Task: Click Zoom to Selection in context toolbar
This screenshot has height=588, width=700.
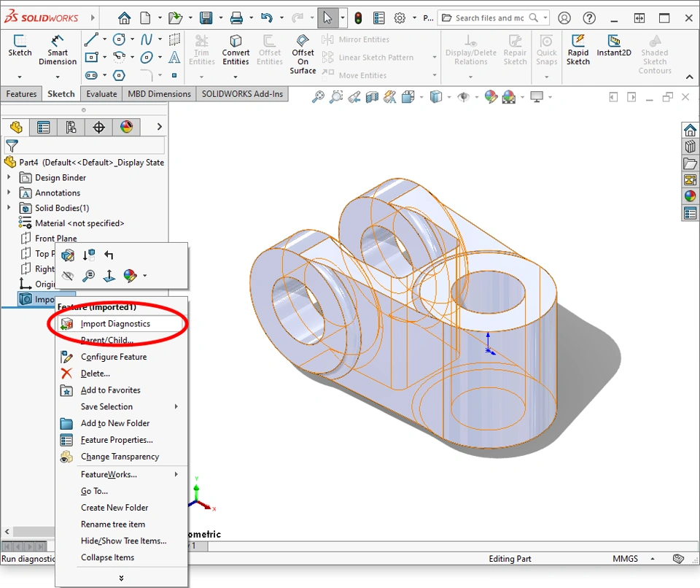Action: point(88,276)
